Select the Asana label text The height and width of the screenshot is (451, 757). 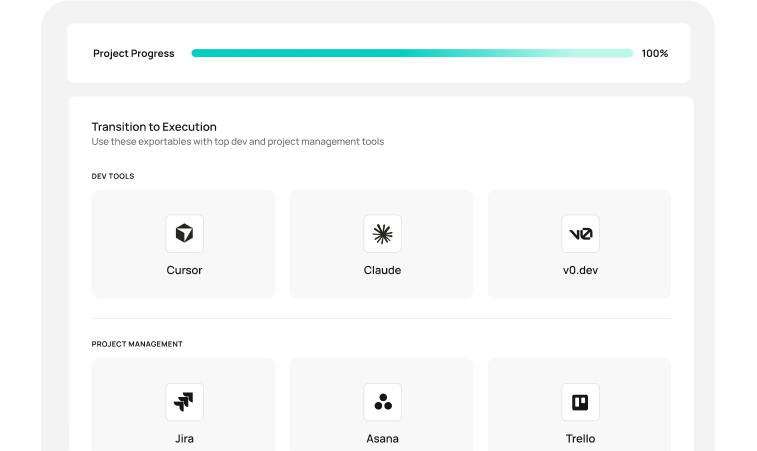tap(382, 438)
